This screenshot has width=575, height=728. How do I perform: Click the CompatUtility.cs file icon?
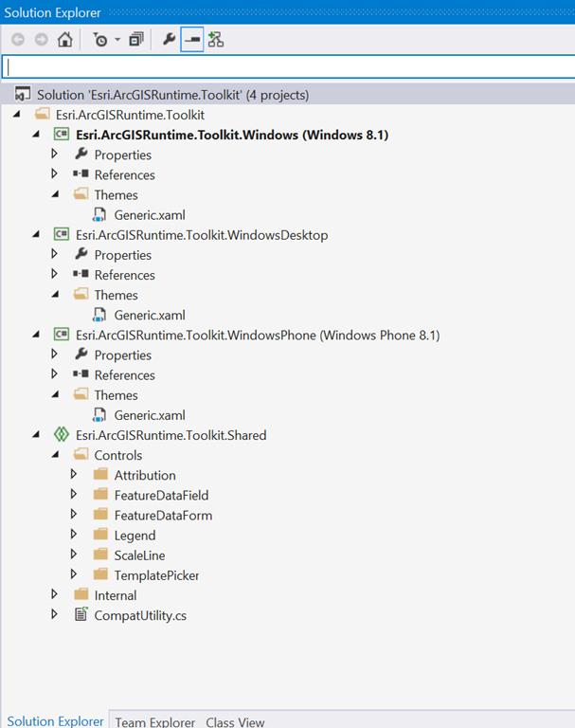tap(81, 614)
